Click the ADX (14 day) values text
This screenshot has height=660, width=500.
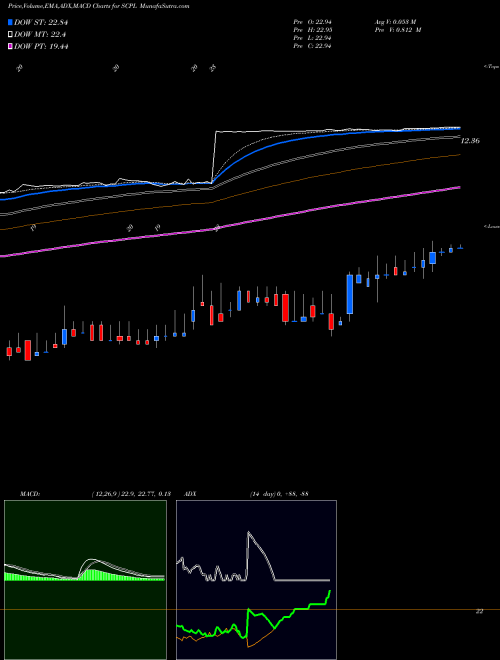coord(279,494)
